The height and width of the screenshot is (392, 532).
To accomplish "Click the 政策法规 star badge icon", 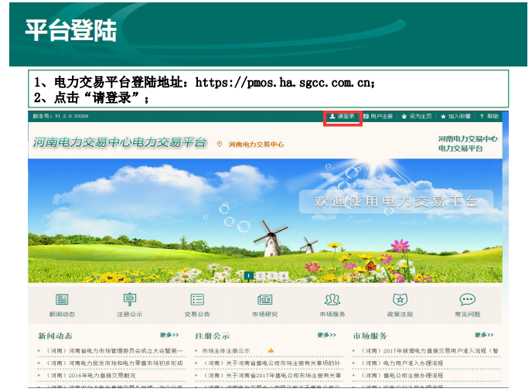I will [400, 300].
